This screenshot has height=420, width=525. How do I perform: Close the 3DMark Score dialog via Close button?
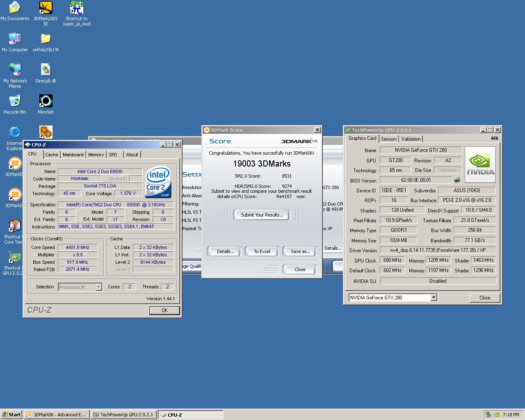click(x=300, y=269)
